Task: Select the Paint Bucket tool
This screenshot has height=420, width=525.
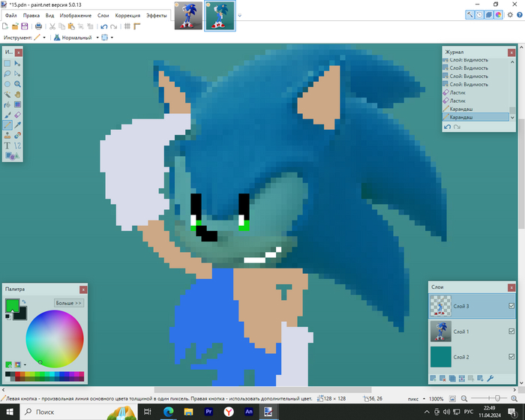Action: tap(7, 105)
